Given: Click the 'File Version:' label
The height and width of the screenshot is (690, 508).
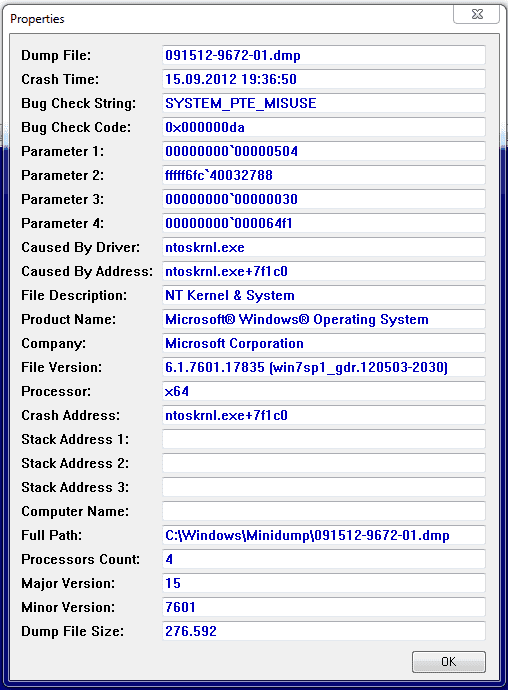Looking at the screenshot, I should coord(61,367).
